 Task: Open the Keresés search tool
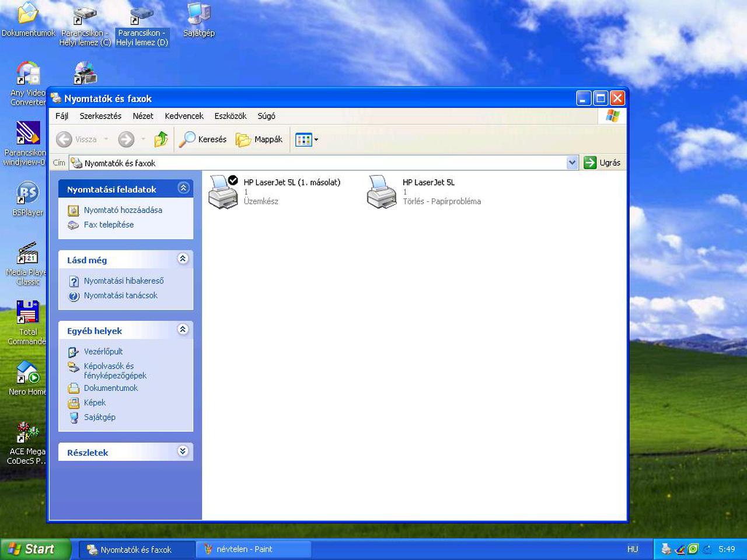tap(203, 139)
